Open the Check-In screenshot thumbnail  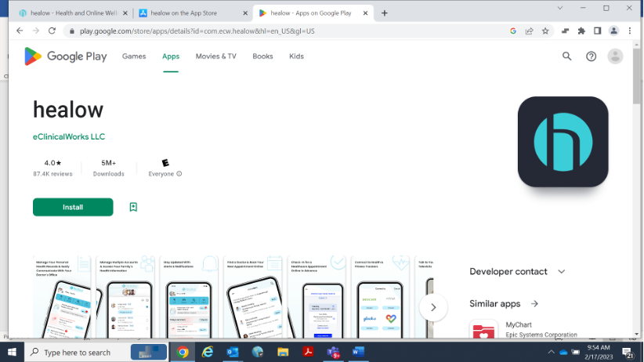317,297
